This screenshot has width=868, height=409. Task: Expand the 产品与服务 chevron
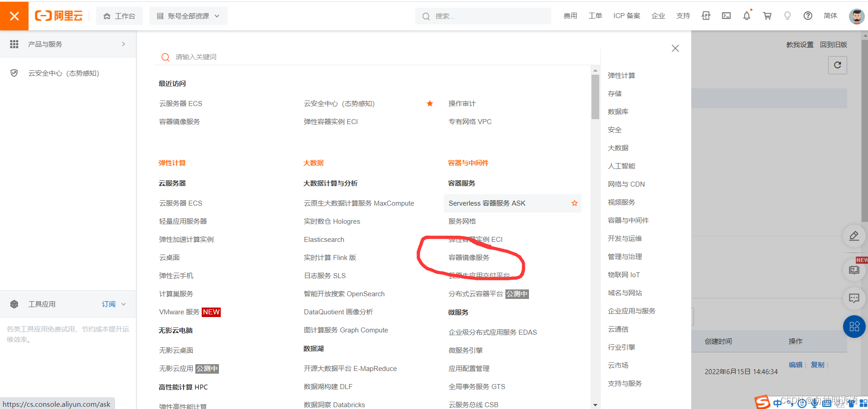123,44
